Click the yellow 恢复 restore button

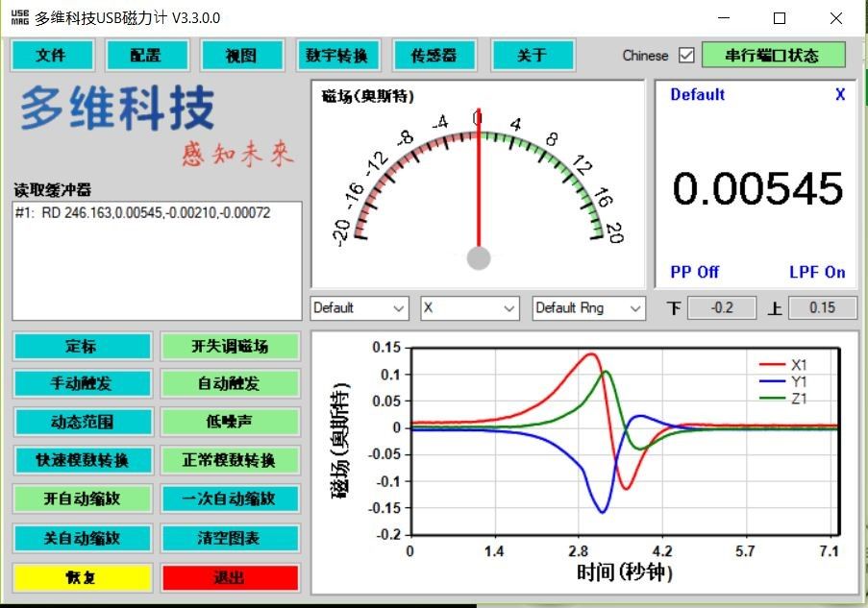[x=82, y=577]
